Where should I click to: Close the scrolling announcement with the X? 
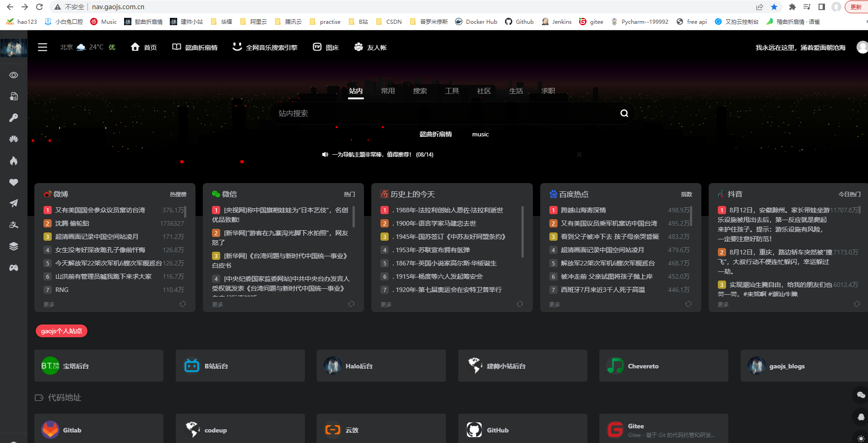click(x=579, y=155)
